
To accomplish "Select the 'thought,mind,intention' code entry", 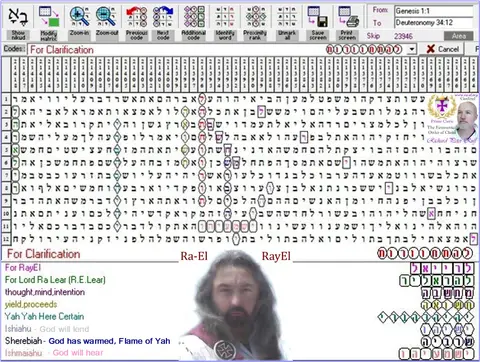I will (45, 292).
